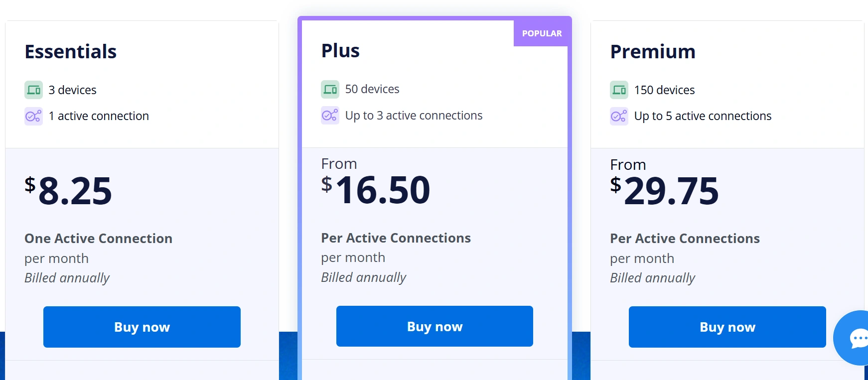Click the Essentials active connection icon
This screenshot has height=380, width=868.
(x=33, y=116)
